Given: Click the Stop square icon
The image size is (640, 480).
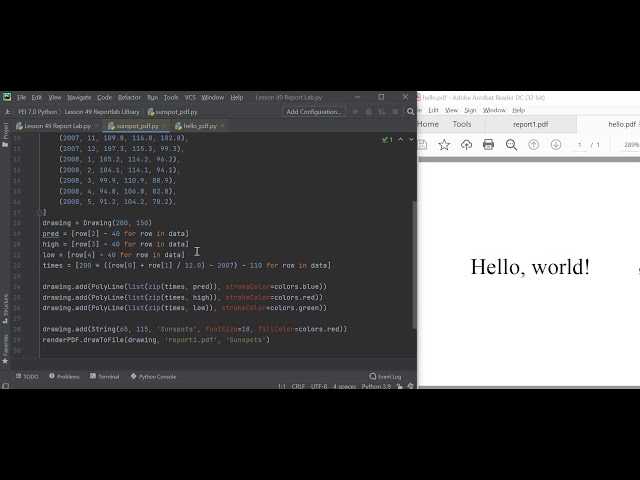Looking at the screenshot, I should [395, 112].
